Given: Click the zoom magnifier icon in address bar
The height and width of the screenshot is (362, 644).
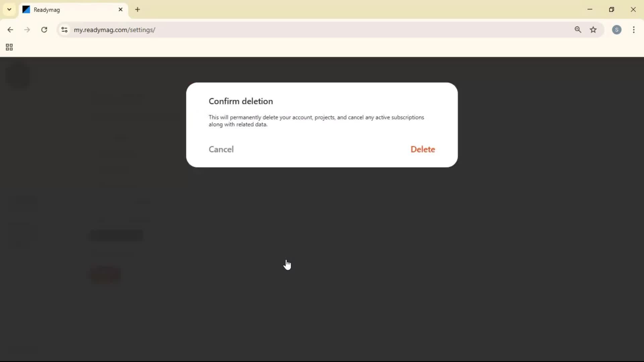Looking at the screenshot, I should click(x=578, y=30).
